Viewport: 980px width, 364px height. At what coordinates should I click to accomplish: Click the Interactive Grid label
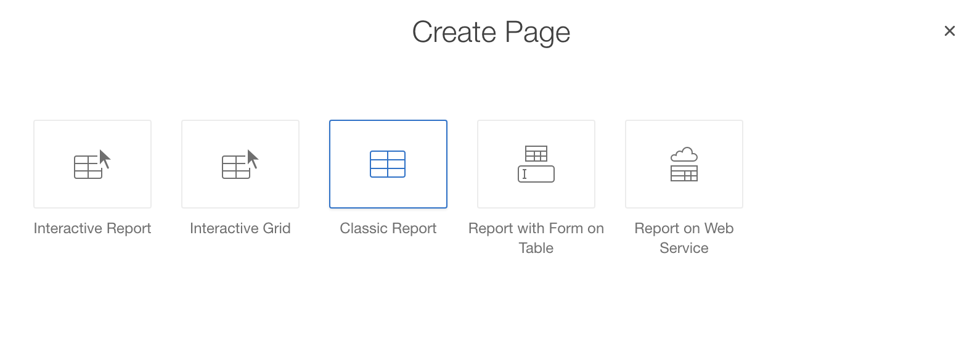click(240, 228)
